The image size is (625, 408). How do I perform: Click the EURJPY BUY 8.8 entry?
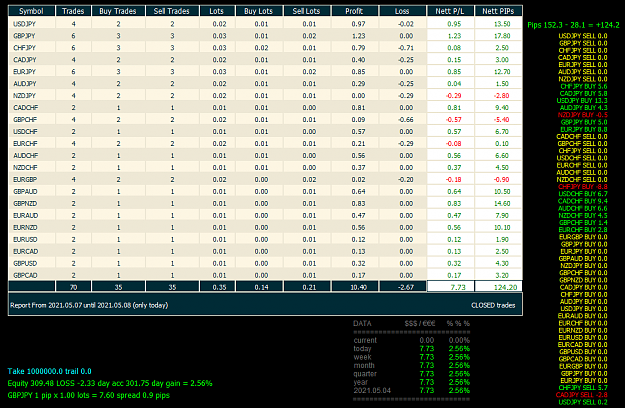tap(584, 129)
